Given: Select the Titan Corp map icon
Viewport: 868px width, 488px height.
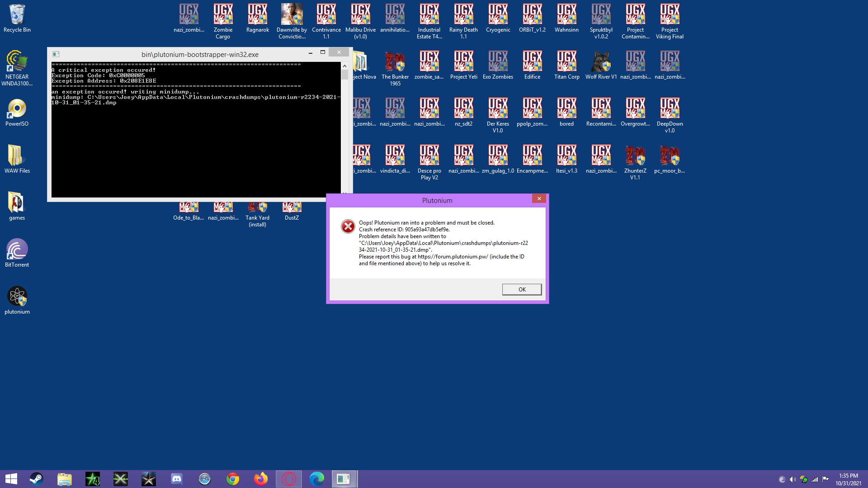Looking at the screenshot, I should [x=567, y=66].
